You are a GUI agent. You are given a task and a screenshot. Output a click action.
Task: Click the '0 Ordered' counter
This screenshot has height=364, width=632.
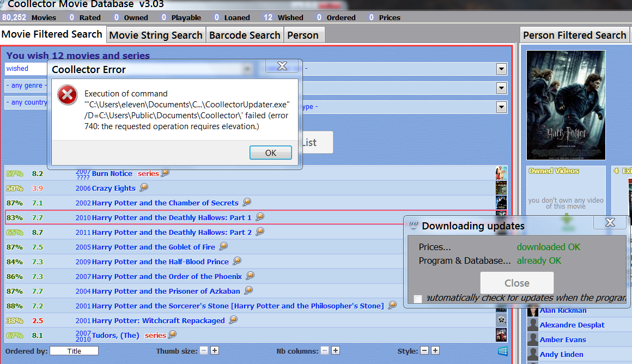(x=336, y=18)
